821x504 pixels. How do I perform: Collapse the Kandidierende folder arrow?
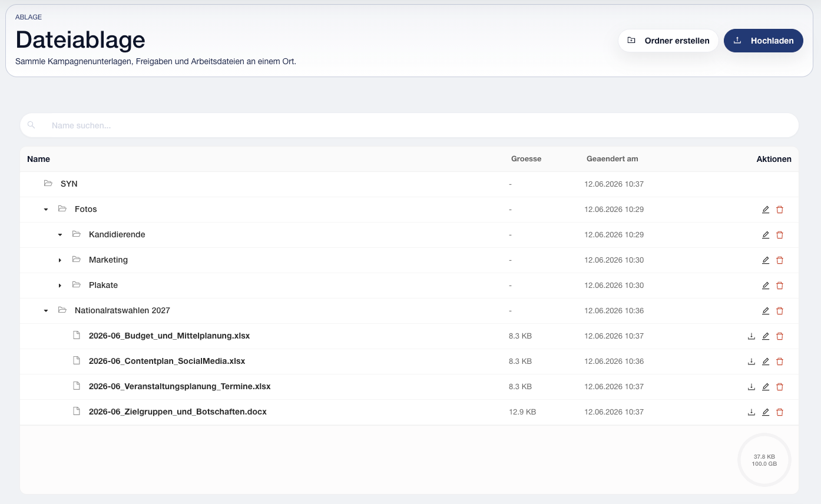[x=60, y=235]
